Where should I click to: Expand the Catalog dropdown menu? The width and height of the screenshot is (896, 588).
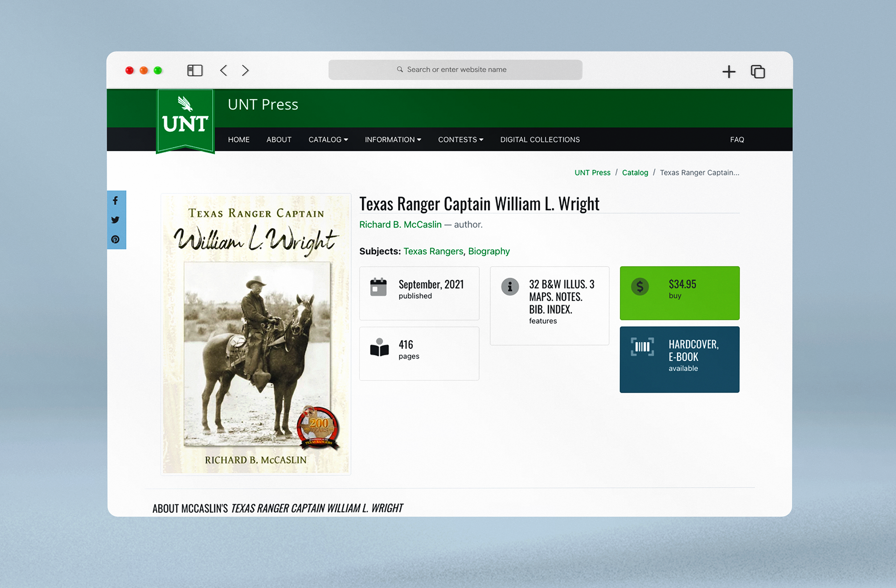pos(328,139)
